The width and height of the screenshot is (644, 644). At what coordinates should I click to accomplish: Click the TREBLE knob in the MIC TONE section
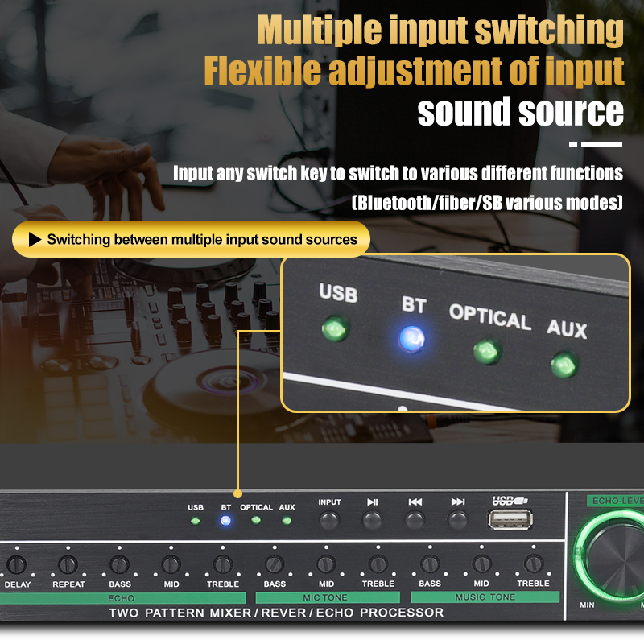coord(378,564)
